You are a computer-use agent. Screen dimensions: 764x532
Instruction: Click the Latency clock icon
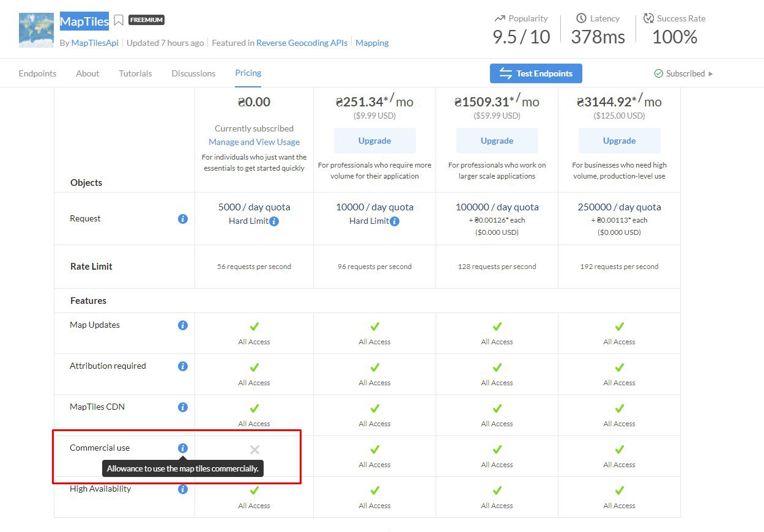(581, 18)
